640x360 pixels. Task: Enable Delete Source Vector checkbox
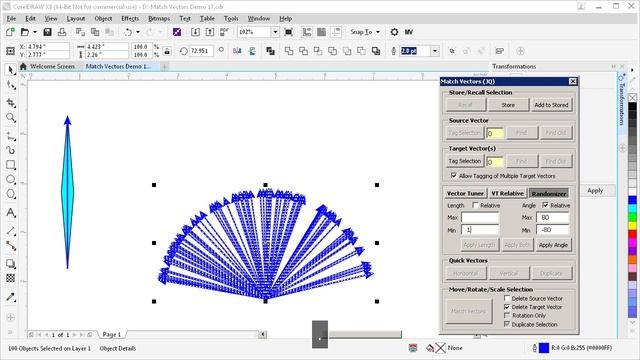pyautogui.click(x=507, y=298)
